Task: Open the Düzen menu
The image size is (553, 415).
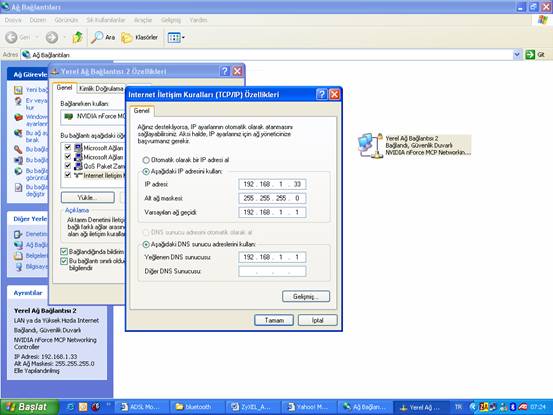Action: click(38, 20)
